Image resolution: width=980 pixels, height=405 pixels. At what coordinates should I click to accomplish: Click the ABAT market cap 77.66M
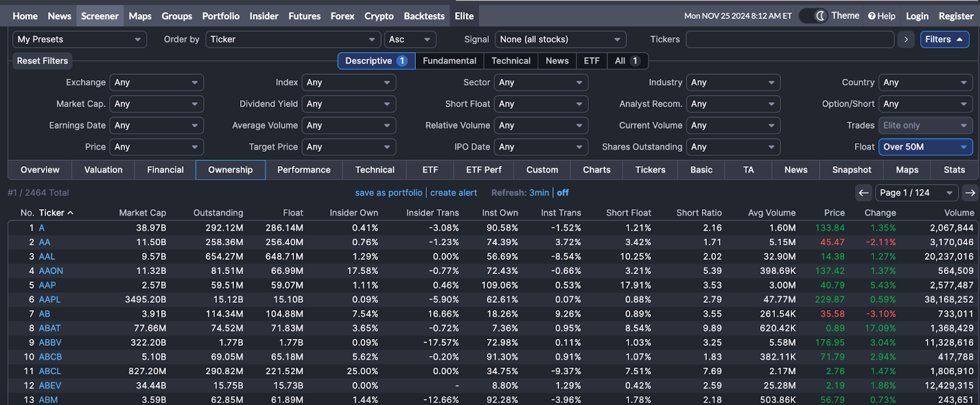(150, 329)
